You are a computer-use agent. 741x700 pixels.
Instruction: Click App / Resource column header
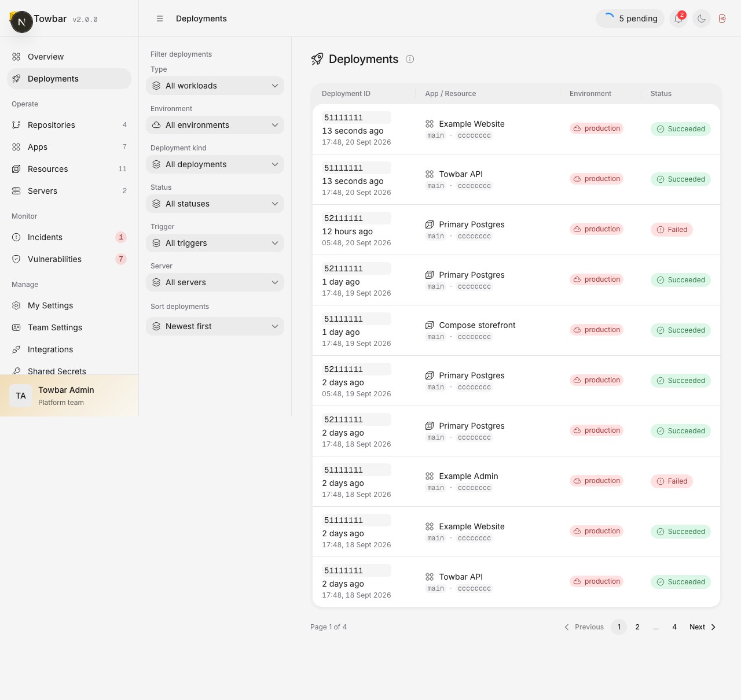pyautogui.click(x=450, y=94)
